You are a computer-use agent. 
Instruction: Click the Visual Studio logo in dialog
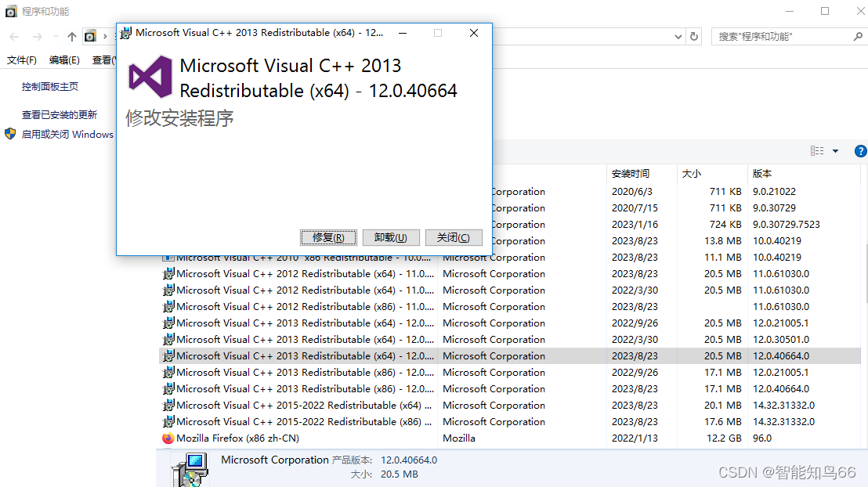click(x=150, y=77)
